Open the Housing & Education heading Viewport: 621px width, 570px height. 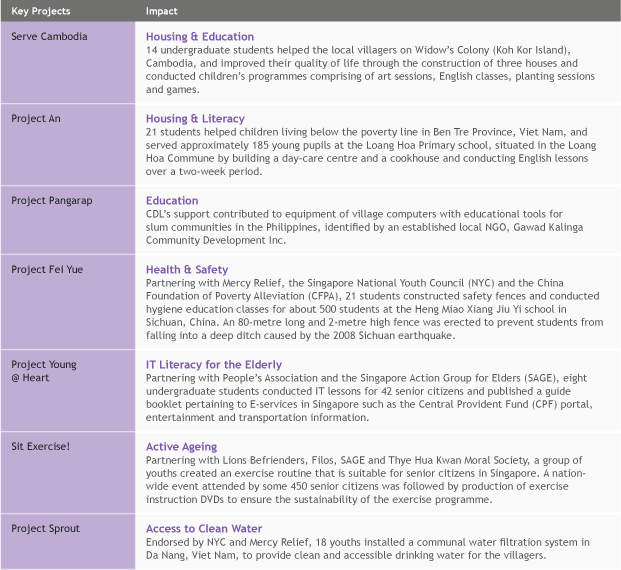(x=200, y=37)
